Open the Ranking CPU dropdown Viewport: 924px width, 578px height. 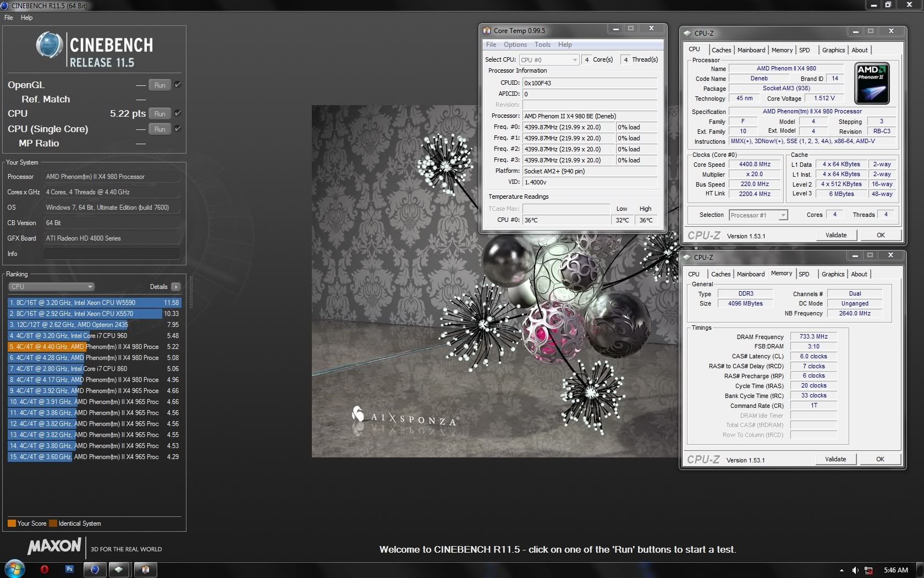[52, 287]
